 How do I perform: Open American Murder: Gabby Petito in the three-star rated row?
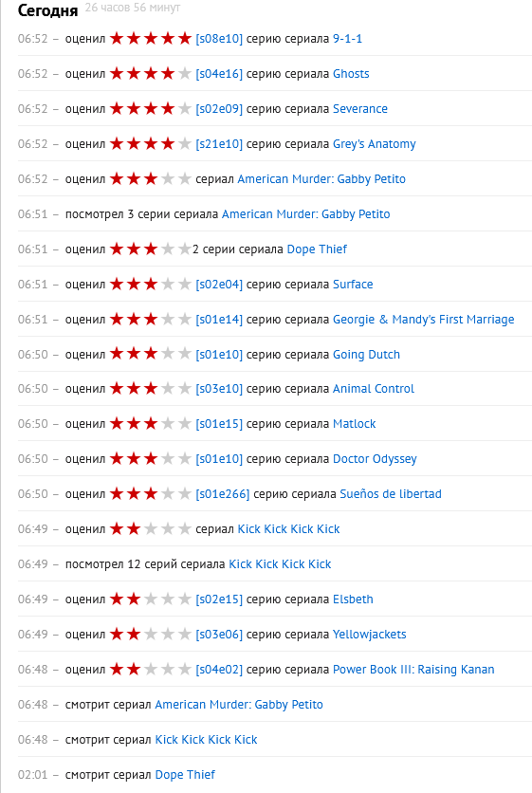[321, 179]
